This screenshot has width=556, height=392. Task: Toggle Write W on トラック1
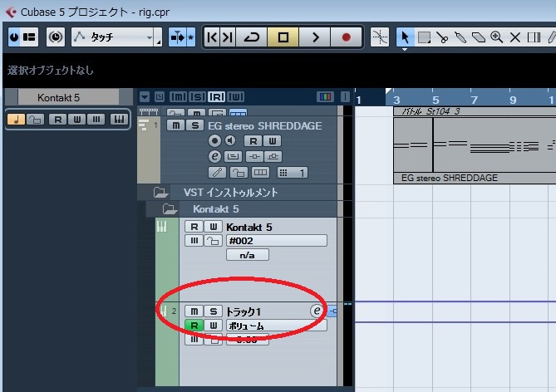tap(213, 325)
